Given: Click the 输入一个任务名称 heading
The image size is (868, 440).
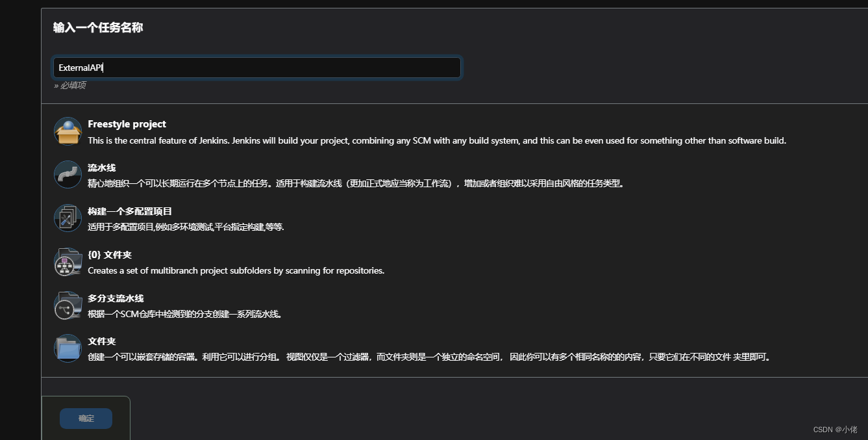Looking at the screenshot, I should coord(98,27).
